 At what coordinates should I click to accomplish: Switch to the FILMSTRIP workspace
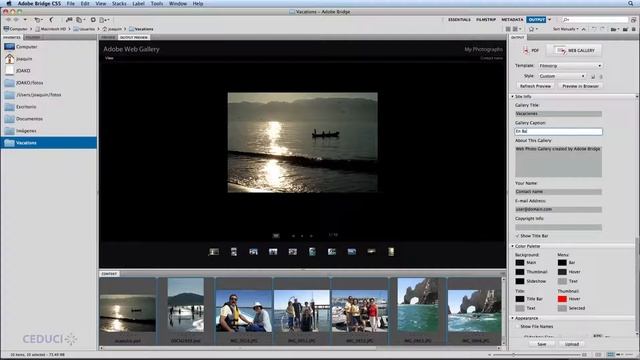coord(486,20)
